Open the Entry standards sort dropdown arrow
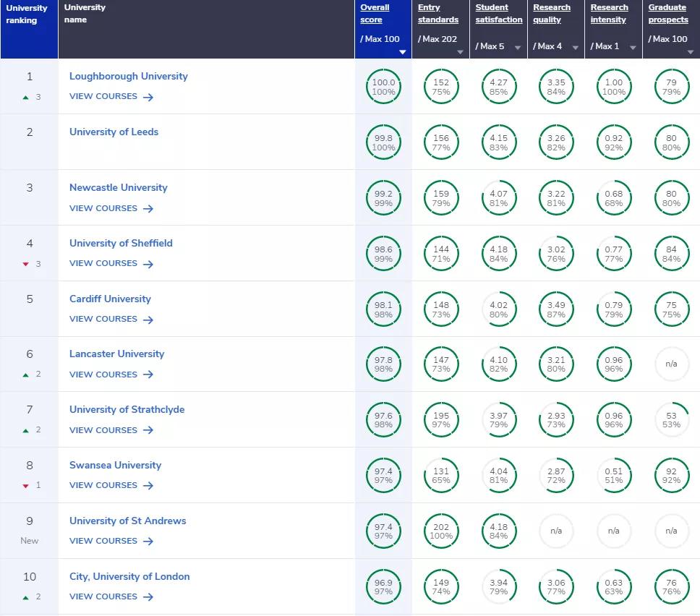Screen dimensions: 700x616 pos(461,52)
